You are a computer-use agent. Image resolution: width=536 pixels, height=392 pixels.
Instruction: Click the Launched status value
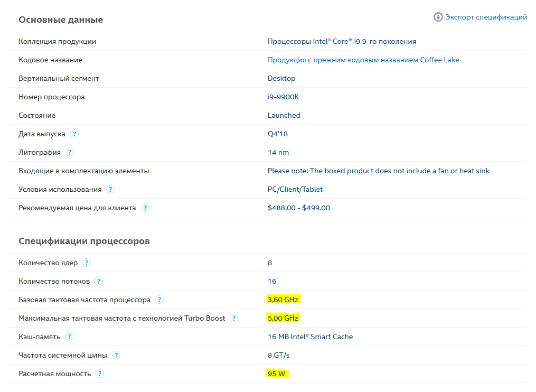pos(284,115)
